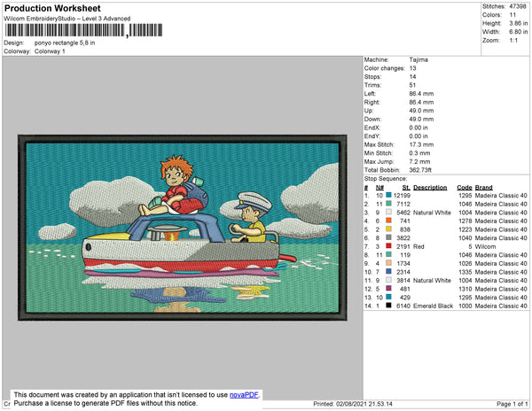Click the teal swatch in stop 1

[x=388, y=195]
